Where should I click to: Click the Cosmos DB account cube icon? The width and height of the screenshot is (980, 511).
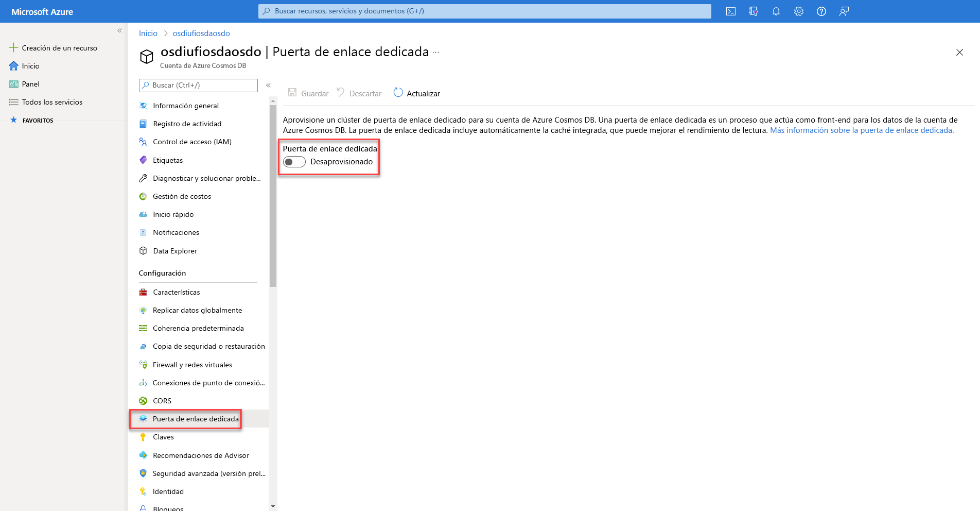click(147, 56)
